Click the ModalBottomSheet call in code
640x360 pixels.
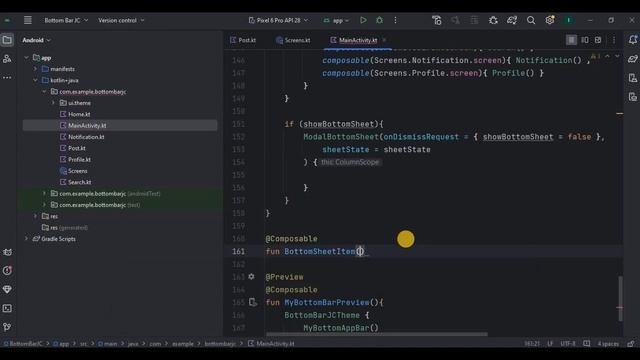(341, 137)
